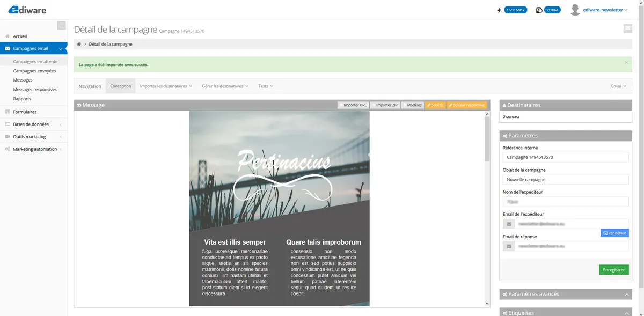Click the Détail de la campagne breadcrumb link
This screenshot has width=644, height=316.
pyautogui.click(x=111, y=44)
